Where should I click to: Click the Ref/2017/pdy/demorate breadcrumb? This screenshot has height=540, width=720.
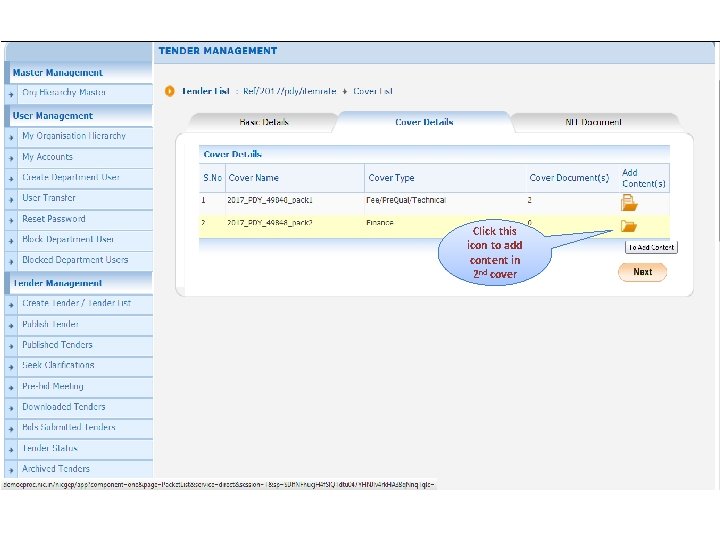[290, 91]
